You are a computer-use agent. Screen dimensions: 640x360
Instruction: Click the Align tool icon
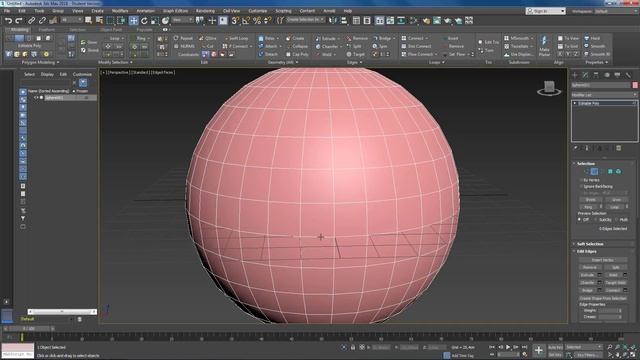[x=344, y=20]
